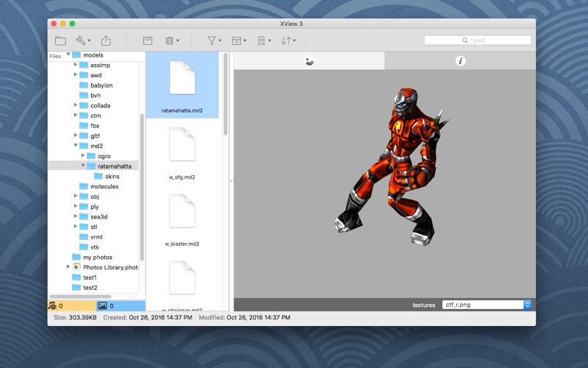Switch to the info tab
The image size is (588, 368).
(460, 61)
